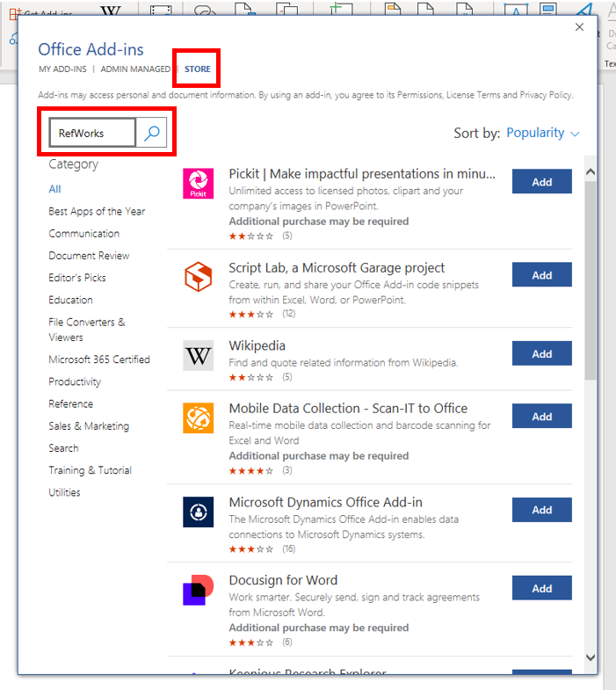The height and width of the screenshot is (690, 616).
Task: Switch to the MY ADD-INS tab
Action: [62, 69]
